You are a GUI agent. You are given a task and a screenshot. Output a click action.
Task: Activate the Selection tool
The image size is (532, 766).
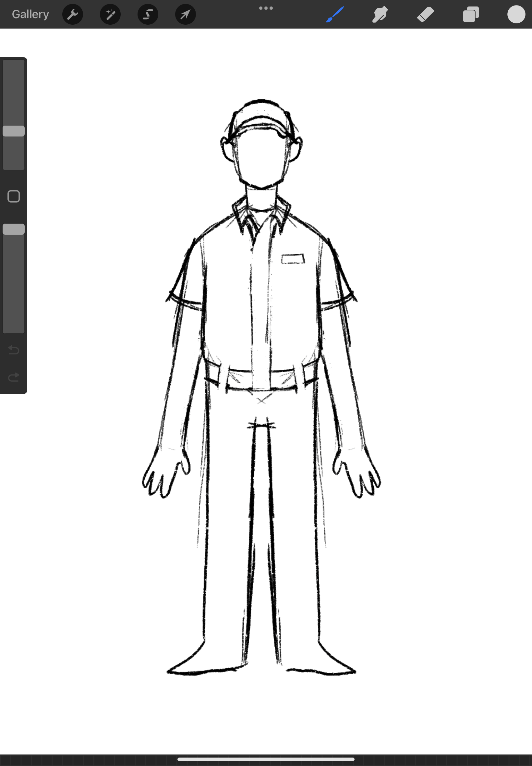click(148, 14)
